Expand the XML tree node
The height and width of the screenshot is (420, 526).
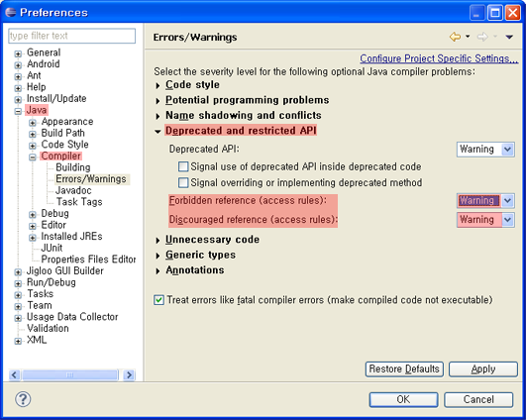(x=18, y=341)
